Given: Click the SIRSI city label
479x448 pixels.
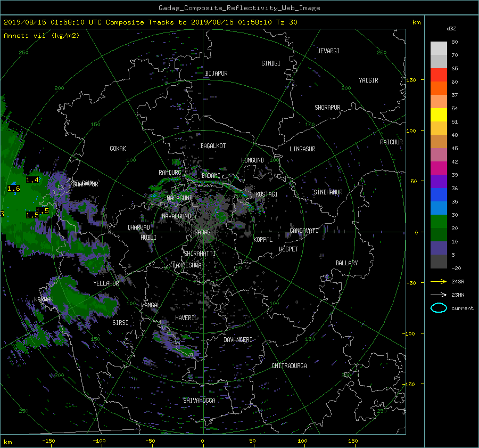Looking at the screenshot, I should 120,323.
